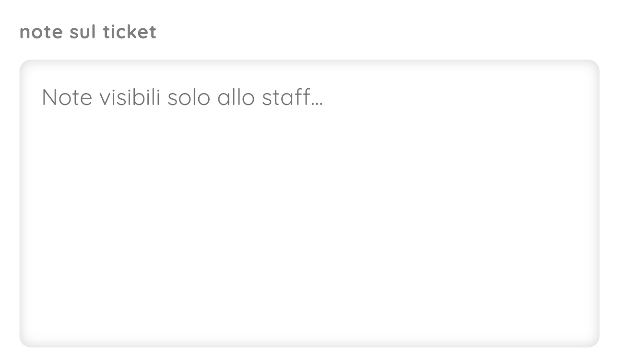Start editing the ticket notes field

coord(309,203)
